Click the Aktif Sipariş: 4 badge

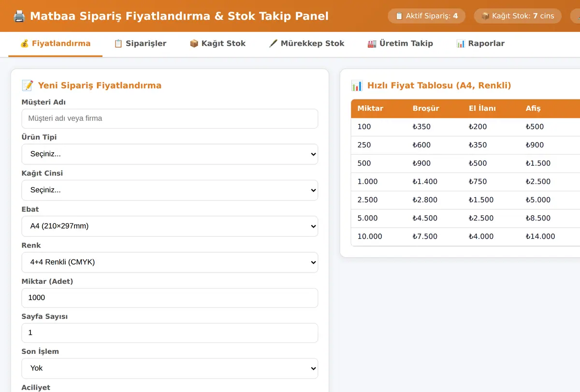426,16
